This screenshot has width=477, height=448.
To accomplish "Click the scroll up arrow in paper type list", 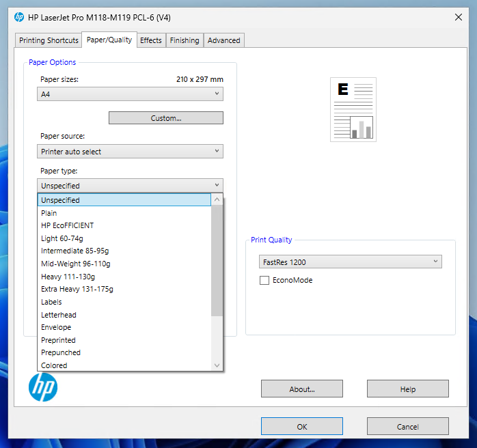I will tap(217, 199).
